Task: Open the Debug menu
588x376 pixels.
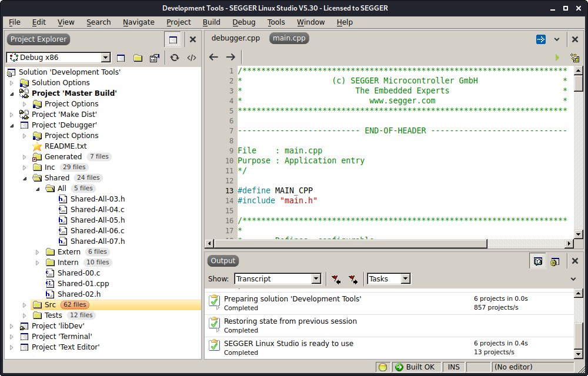Action: (x=244, y=22)
